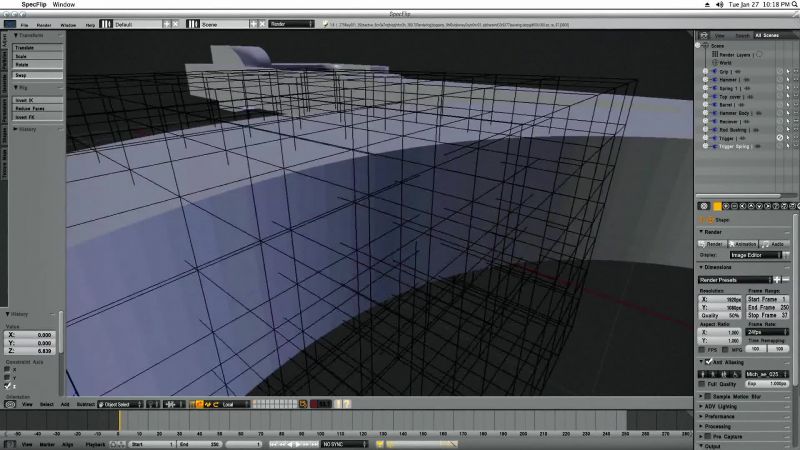Open the 24fps frame rate dropdown
This screenshot has height=450, width=800.
pos(767,332)
